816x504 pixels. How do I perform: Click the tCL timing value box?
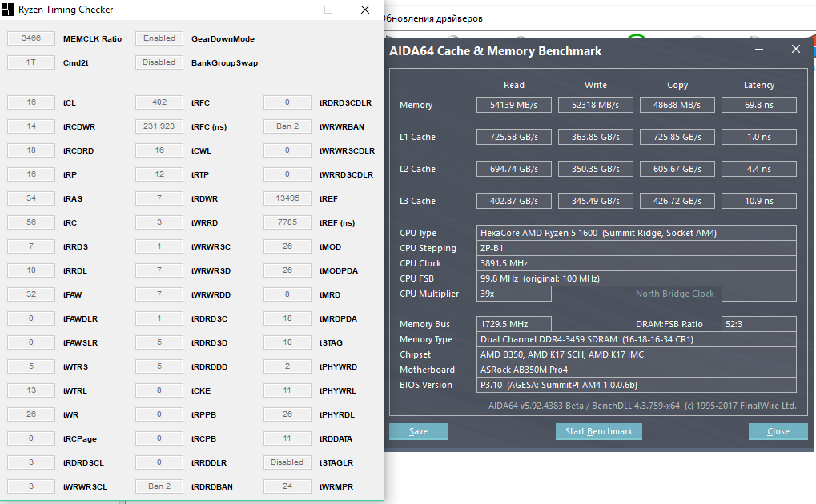[31, 102]
